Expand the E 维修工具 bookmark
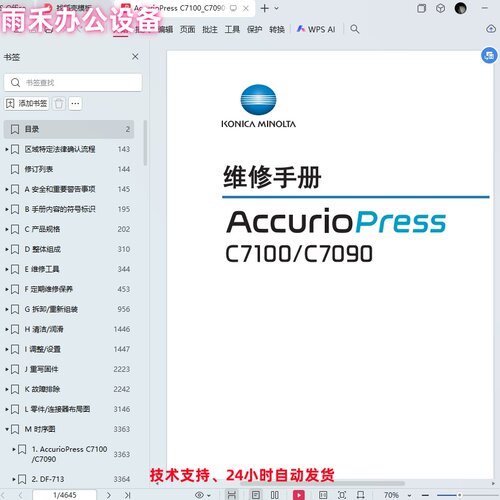The image size is (500, 500). 7,269
